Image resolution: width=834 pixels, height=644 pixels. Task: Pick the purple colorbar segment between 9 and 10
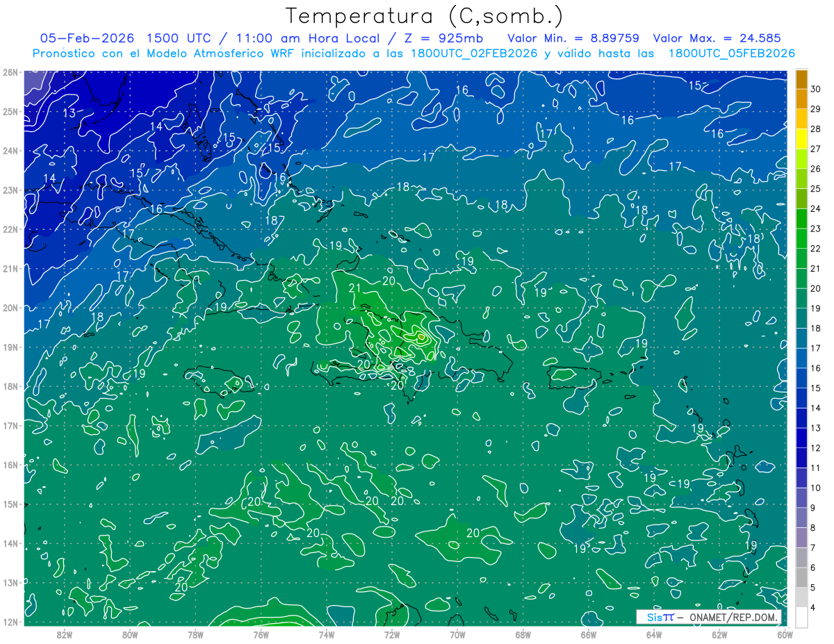tap(801, 498)
